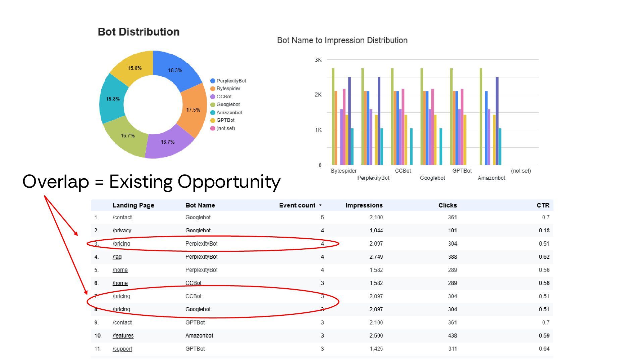Open the /features landing page link
This screenshot has height=362, width=644.
123,336
